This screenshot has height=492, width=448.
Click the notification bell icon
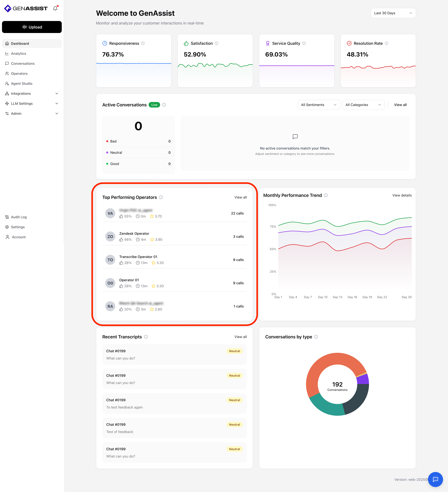click(55, 8)
